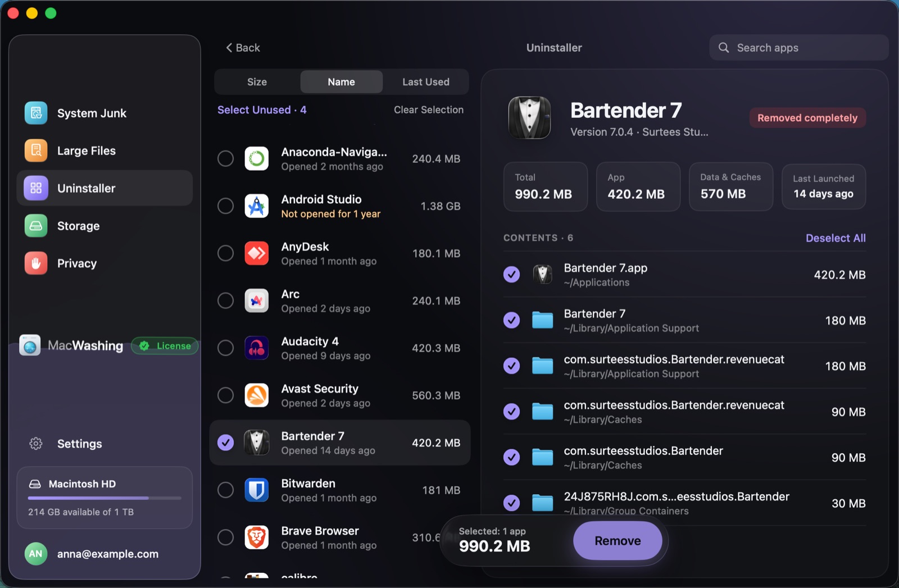The width and height of the screenshot is (899, 588).
Task: Click the AN user avatar
Action: coord(36,554)
